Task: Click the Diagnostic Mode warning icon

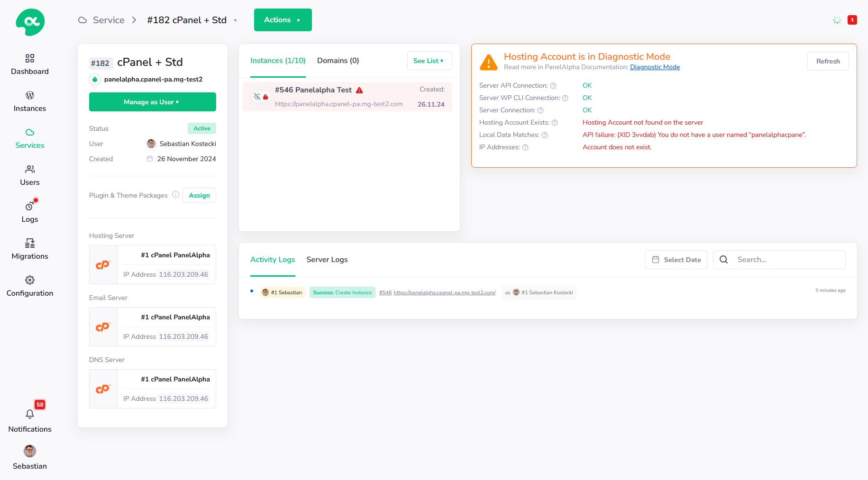Action: coord(489,62)
